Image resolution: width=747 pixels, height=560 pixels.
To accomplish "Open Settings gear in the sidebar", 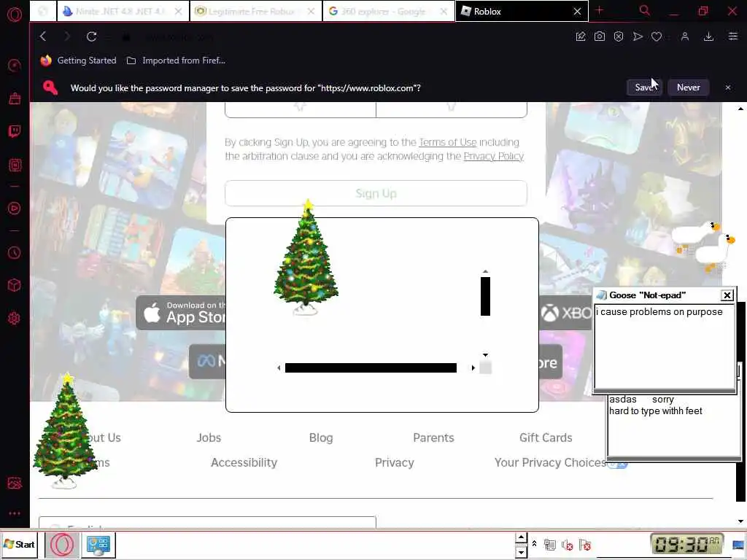I will [x=15, y=318].
